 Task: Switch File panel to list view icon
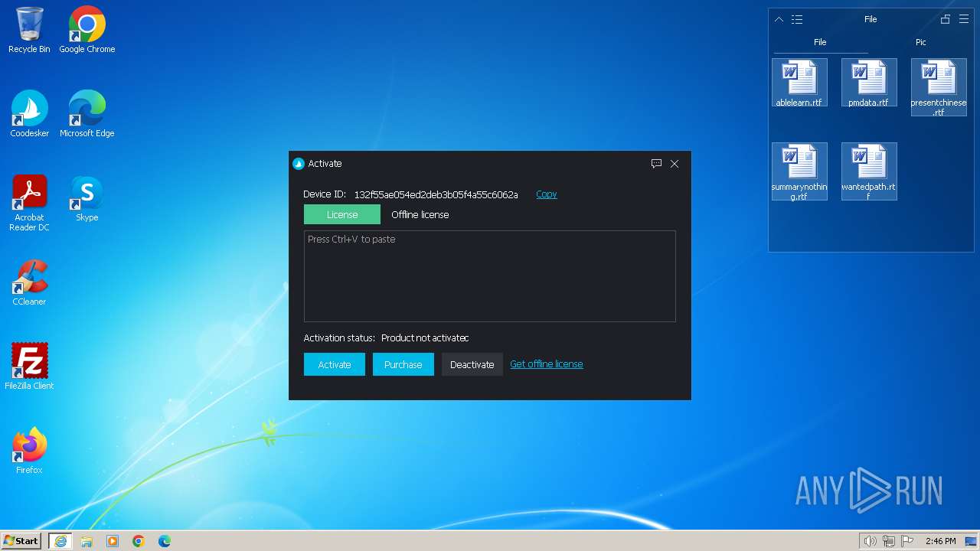click(x=797, y=19)
